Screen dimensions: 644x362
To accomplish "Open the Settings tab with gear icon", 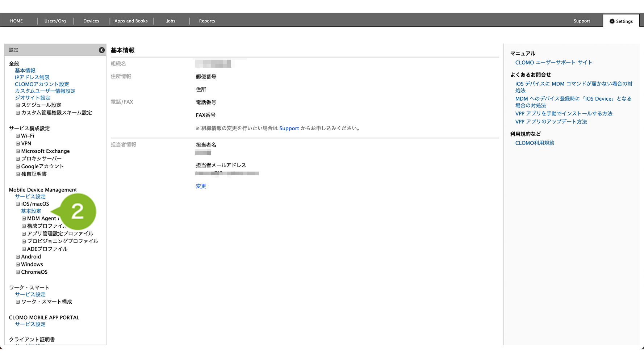I will 621,21.
